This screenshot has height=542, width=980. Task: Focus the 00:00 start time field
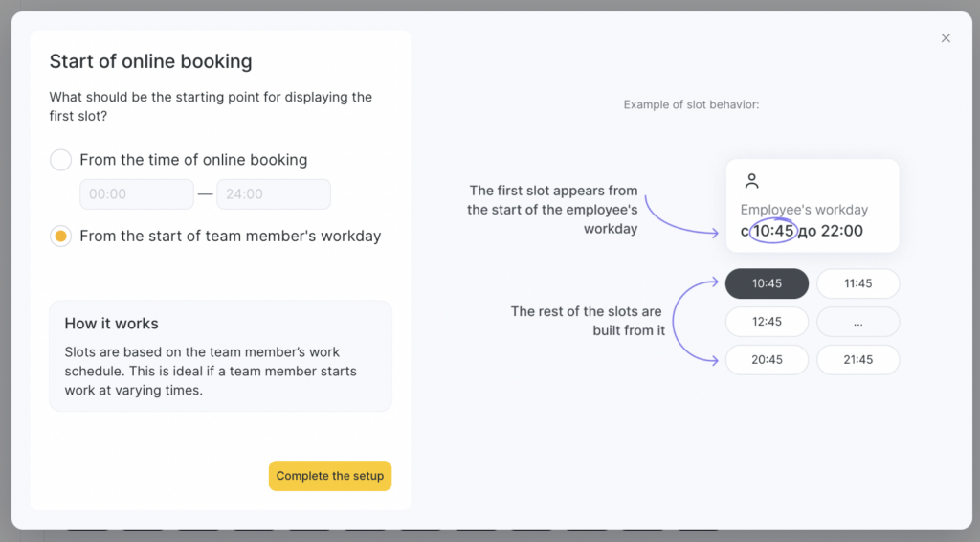tap(137, 194)
